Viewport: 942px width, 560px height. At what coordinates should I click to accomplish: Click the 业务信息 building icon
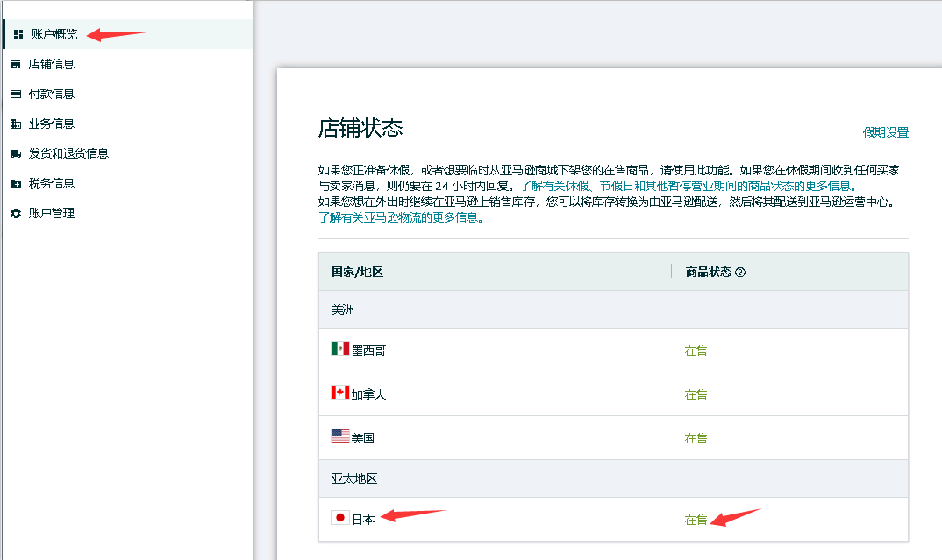click(x=16, y=124)
